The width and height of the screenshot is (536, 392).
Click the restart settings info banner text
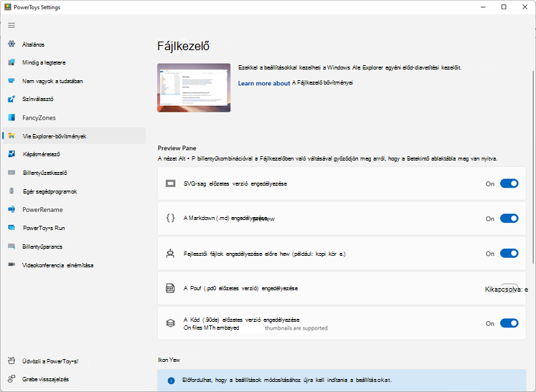pos(287,380)
